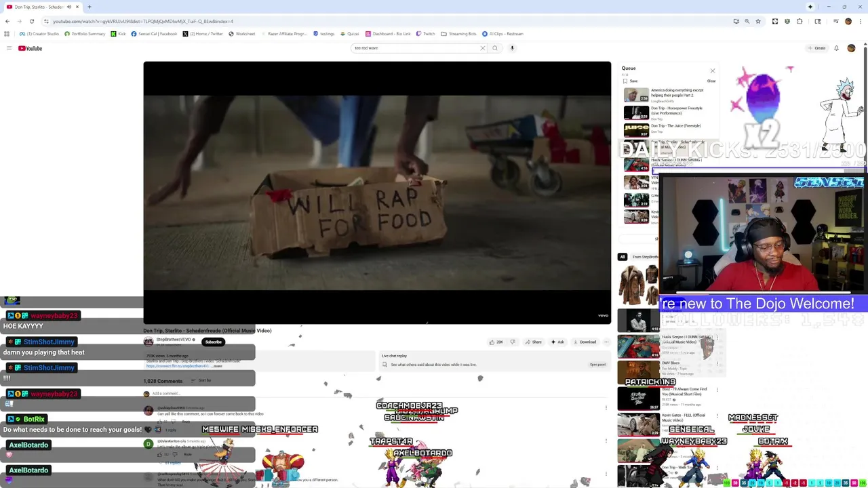
Task: Click StepBrothersVEVO channel avatar
Action: [149, 342]
